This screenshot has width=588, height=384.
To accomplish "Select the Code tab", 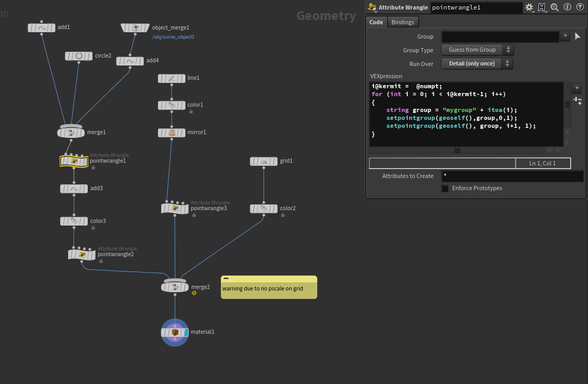I will 376,22.
